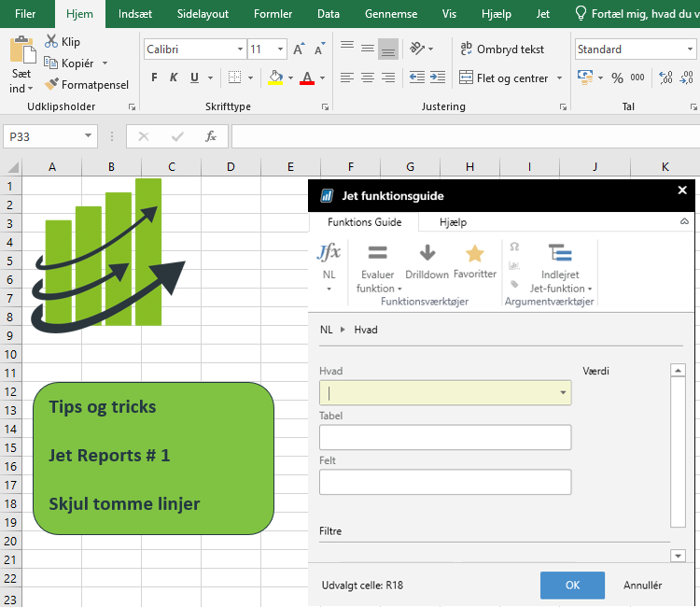Click the Favoritter star icon
Image resolution: width=700 pixels, height=607 pixels.
(475, 253)
